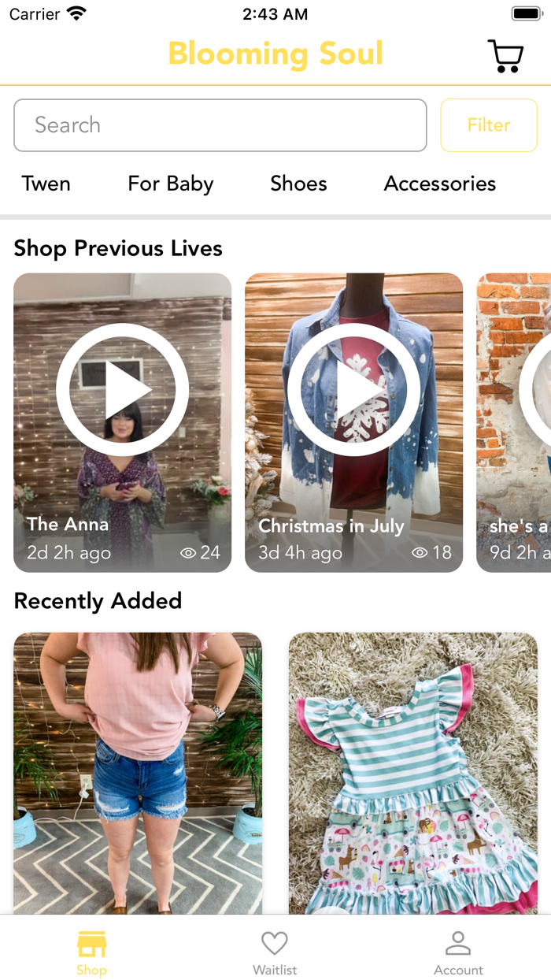The image size is (551, 980).
Task: Tap the view count eye on Christmas in July
Action: point(420,553)
